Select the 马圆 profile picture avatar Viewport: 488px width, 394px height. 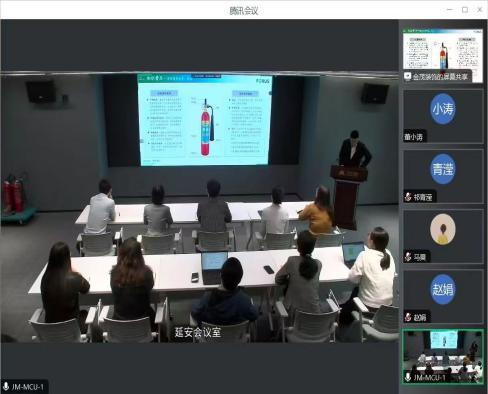443,229
